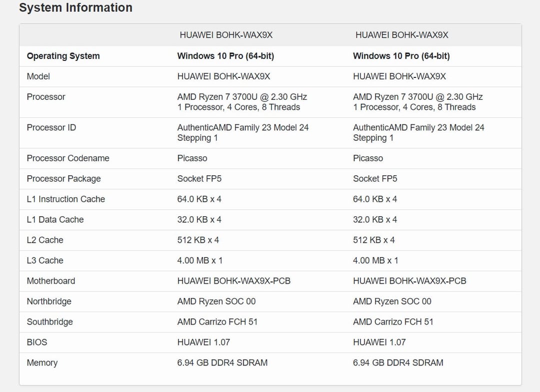Click Socket FP5 in the second column
The width and height of the screenshot is (540, 392).
tap(375, 179)
